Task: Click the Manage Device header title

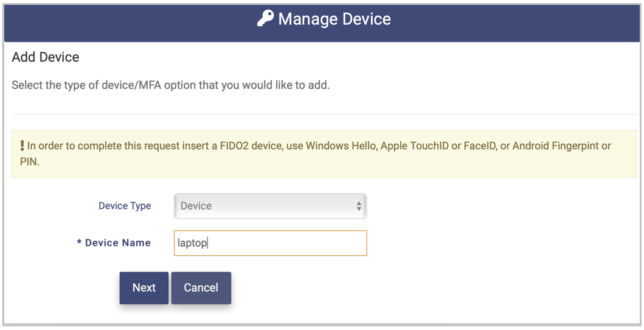Action: pyautogui.click(x=334, y=19)
